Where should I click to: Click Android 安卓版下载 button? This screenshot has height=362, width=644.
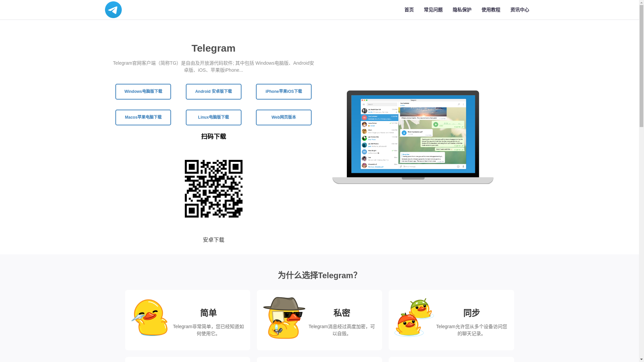pos(214,92)
